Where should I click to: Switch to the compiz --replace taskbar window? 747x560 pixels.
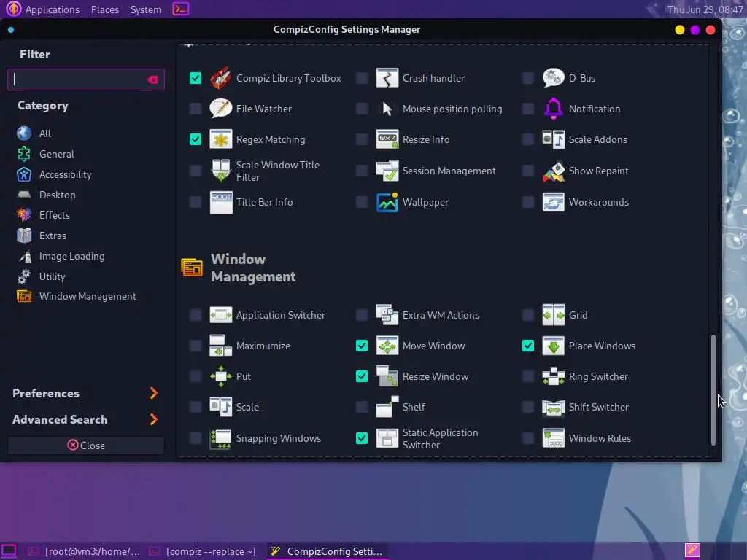point(203,551)
